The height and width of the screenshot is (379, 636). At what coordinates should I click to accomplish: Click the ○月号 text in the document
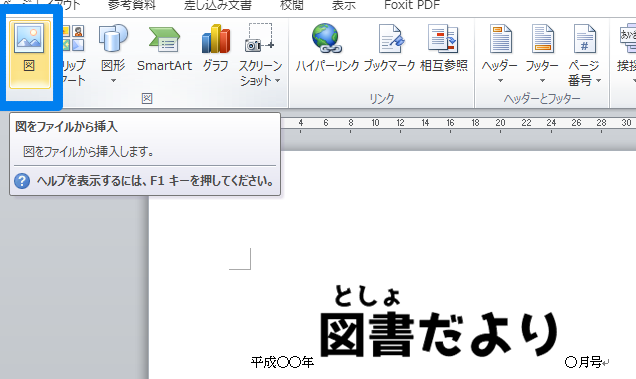(583, 362)
